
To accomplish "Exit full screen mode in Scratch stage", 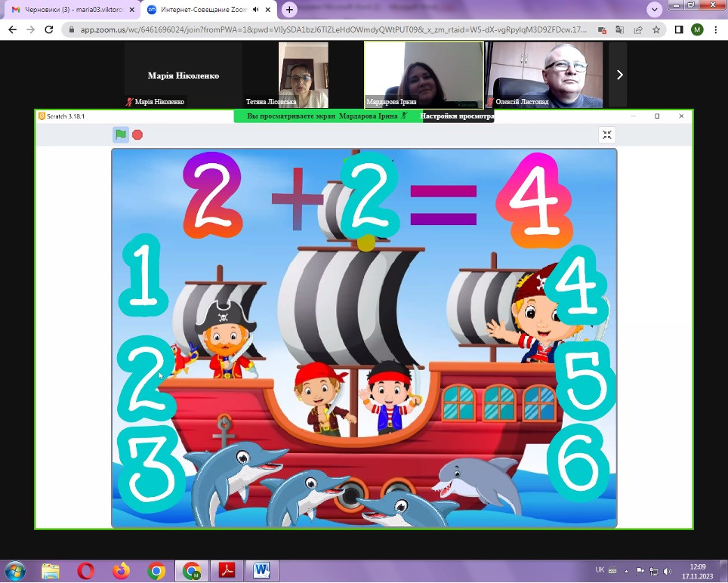I will 607,134.
